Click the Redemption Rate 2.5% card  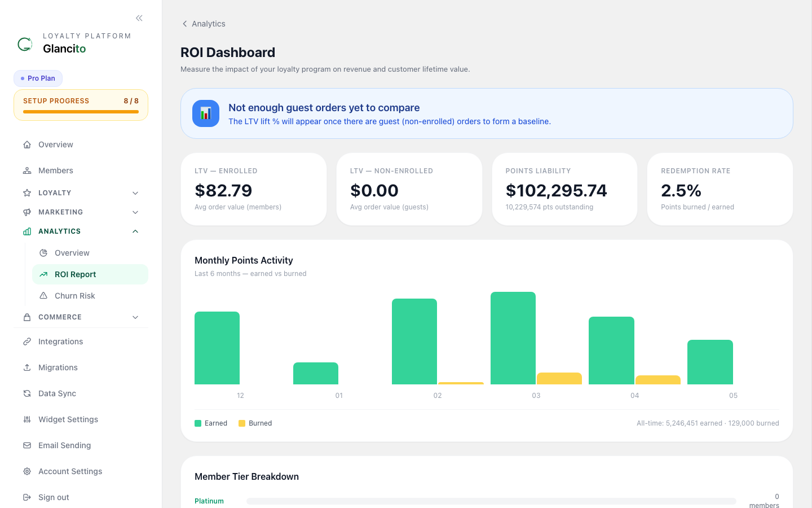(x=720, y=189)
